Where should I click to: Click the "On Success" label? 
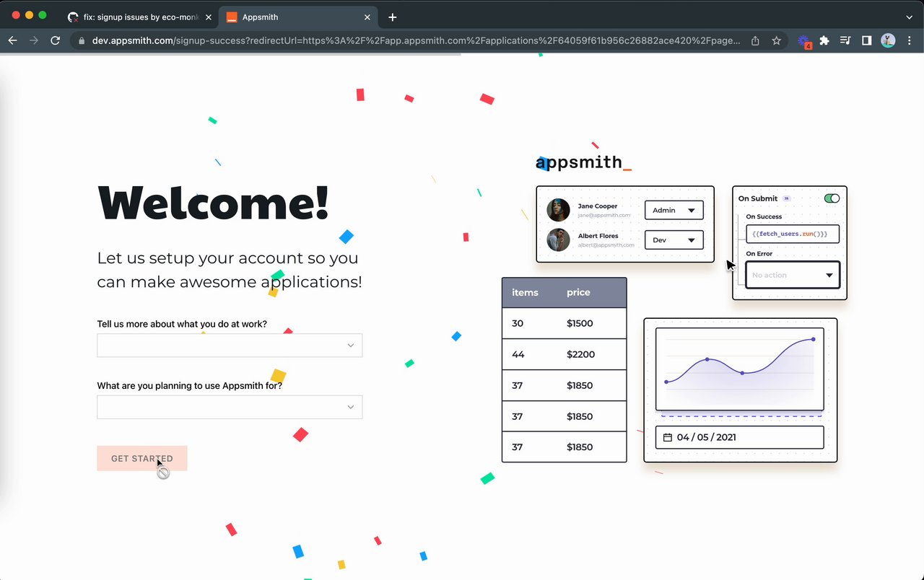click(x=764, y=216)
